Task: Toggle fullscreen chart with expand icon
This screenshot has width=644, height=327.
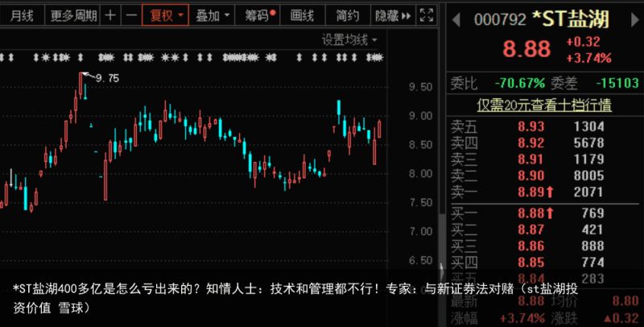Action: point(427,15)
